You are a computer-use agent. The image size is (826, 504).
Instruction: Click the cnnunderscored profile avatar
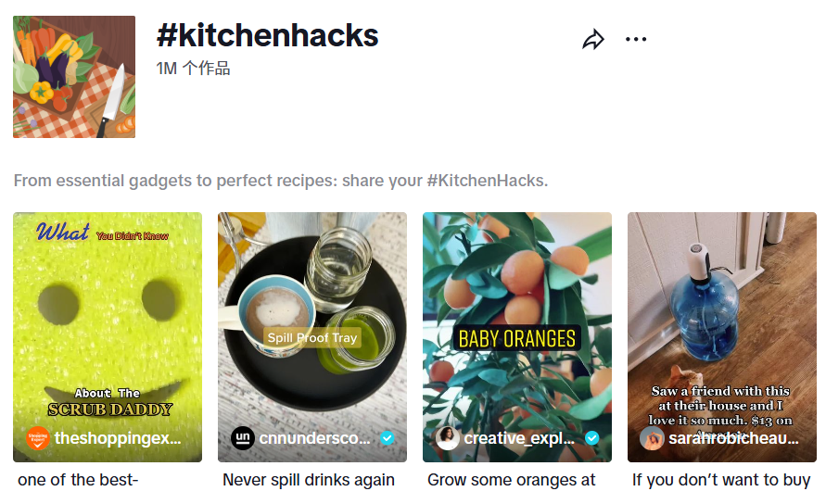(x=242, y=438)
